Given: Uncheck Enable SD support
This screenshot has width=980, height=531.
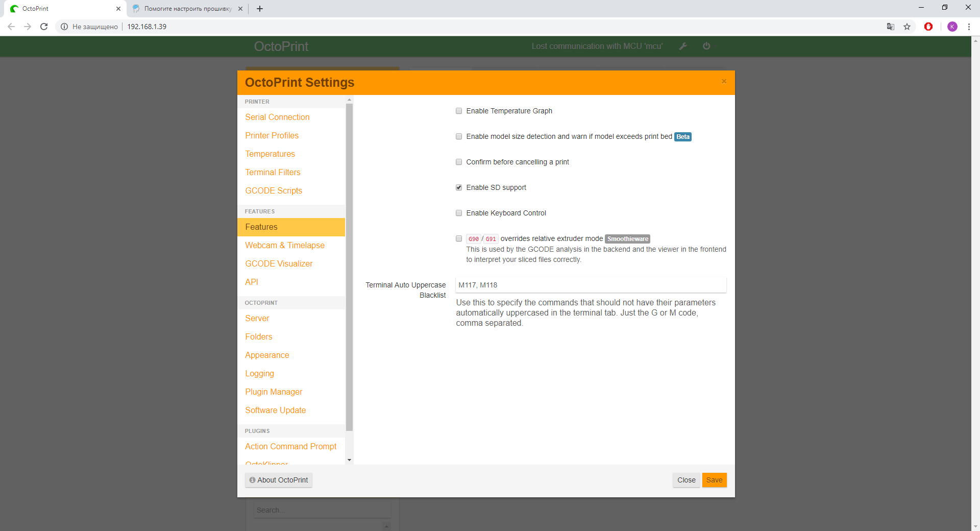Looking at the screenshot, I should click(x=459, y=187).
